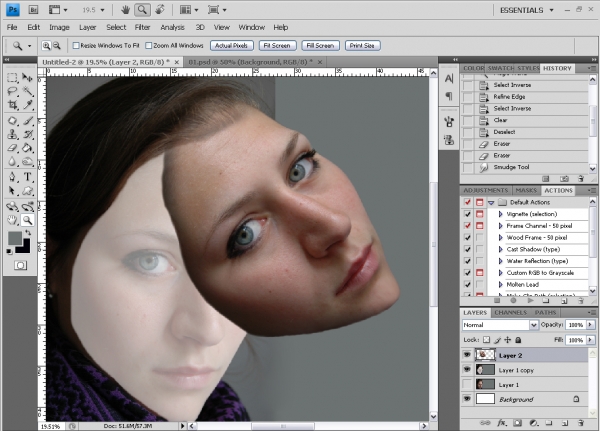Select the Custom Shape tool
The image size is (600, 431).
(28, 191)
